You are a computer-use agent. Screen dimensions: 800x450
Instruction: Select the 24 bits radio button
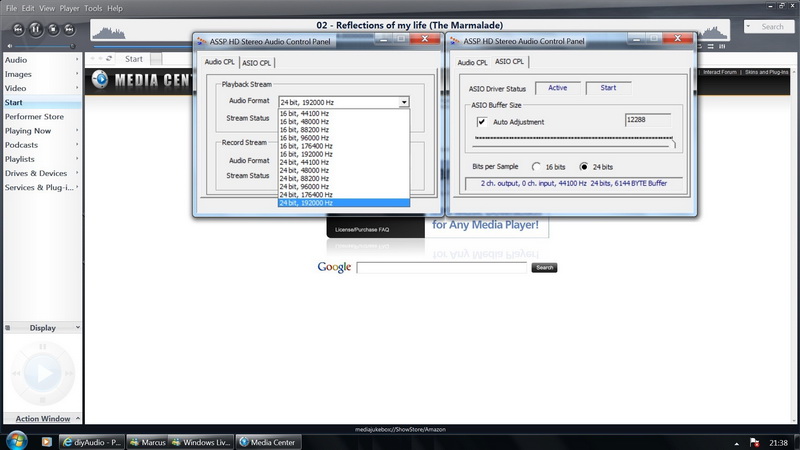pos(584,167)
